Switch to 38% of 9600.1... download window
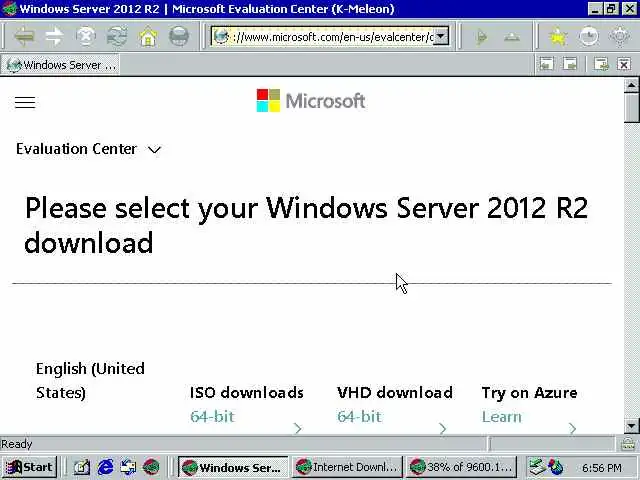 tap(461, 467)
